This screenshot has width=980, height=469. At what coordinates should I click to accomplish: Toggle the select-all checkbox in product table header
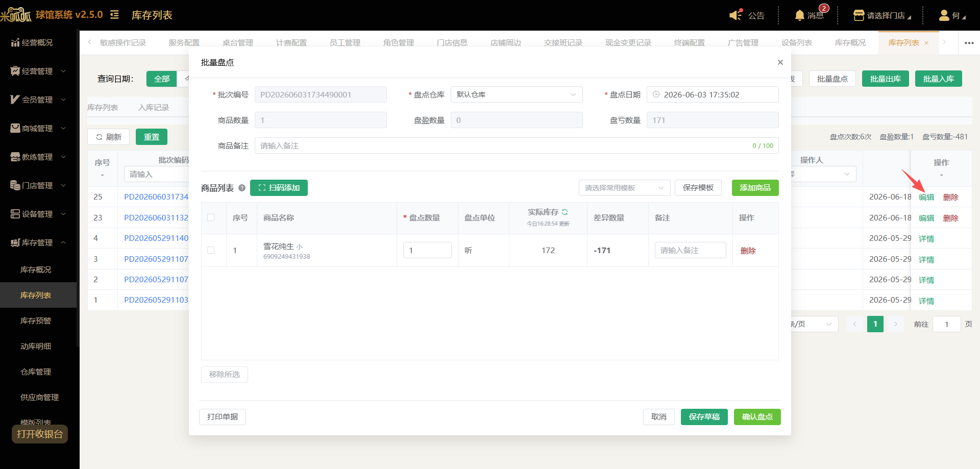(211, 217)
